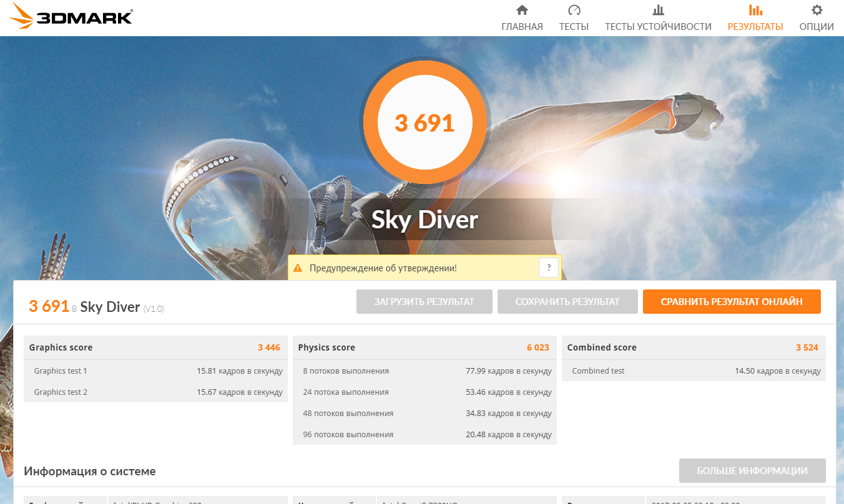Click the validation warning message text
844x504 pixels.
[383, 268]
